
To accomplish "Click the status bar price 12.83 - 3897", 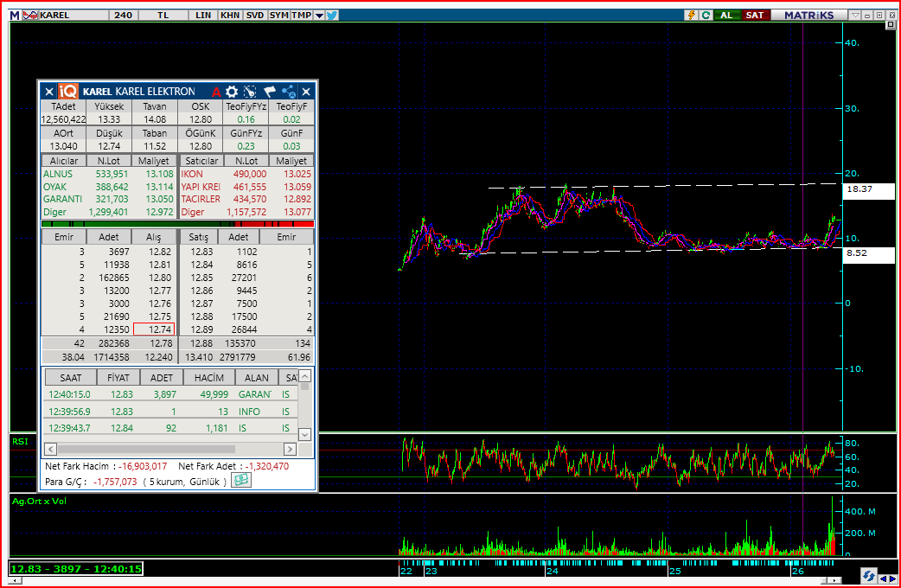I will (x=76, y=569).
